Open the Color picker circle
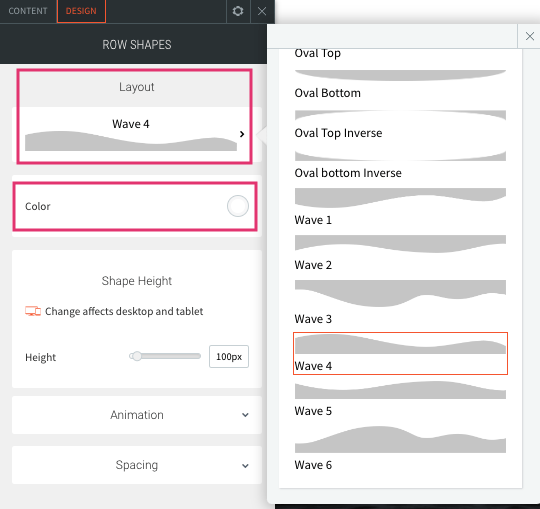This screenshot has width=540, height=509. pyautogui.click(x=238, y=206)
